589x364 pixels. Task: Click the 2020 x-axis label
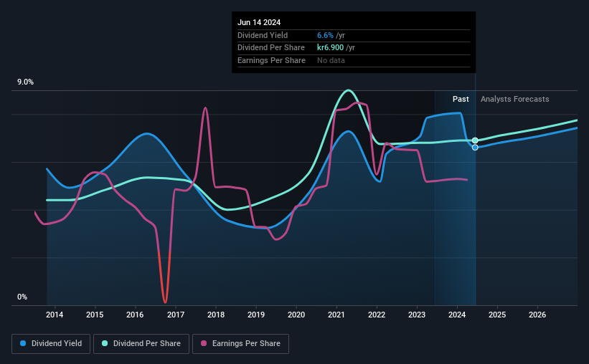tap(296, 315)
